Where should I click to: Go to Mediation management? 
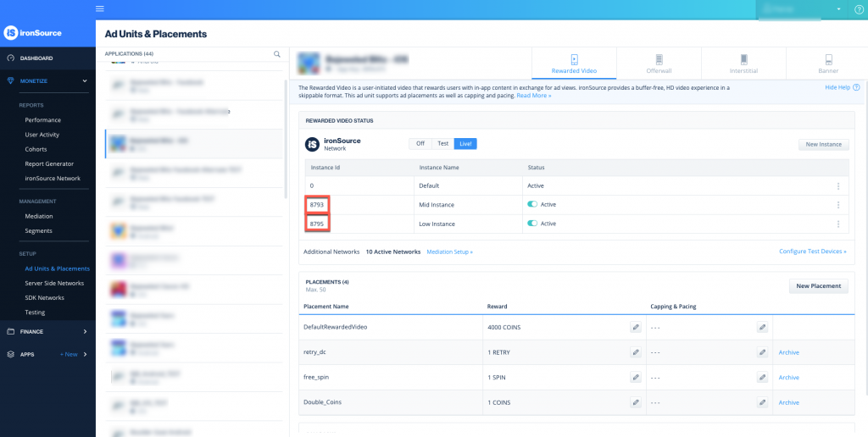(x=39, y=216)
